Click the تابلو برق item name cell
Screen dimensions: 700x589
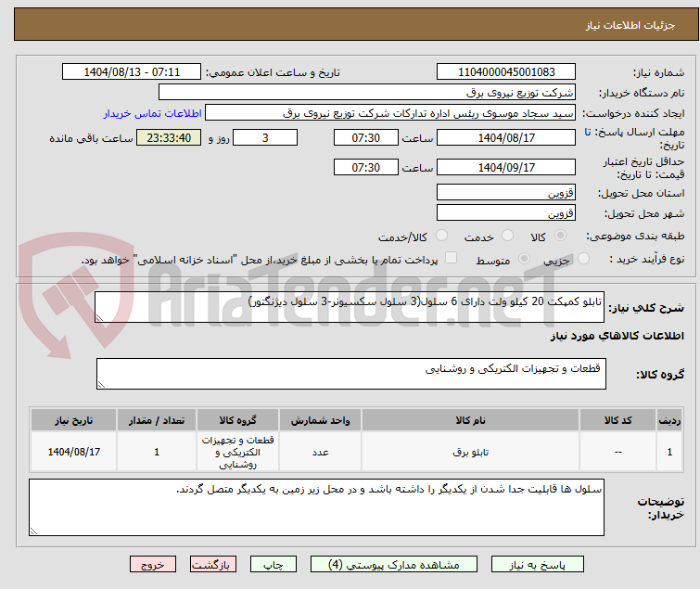[x=471, y=452]
